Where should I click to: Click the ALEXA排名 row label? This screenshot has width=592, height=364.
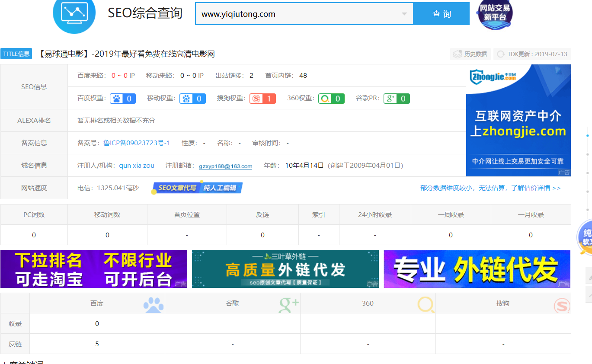(34, 121)
